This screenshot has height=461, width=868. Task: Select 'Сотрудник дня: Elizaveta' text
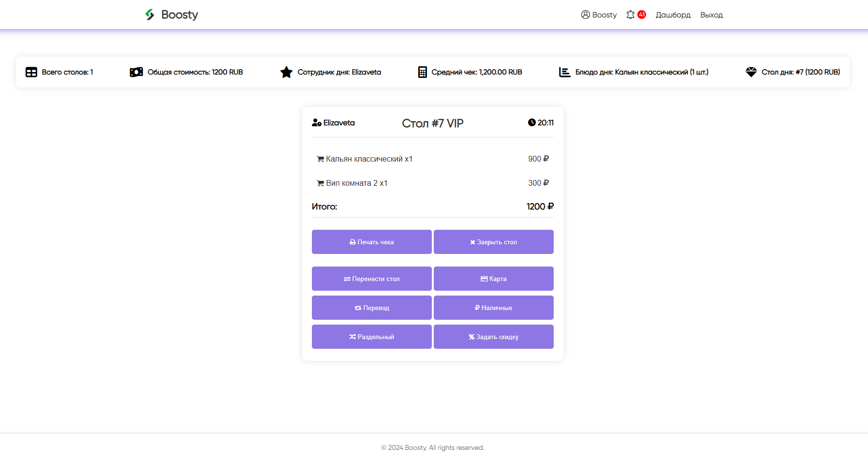(339, 72)
